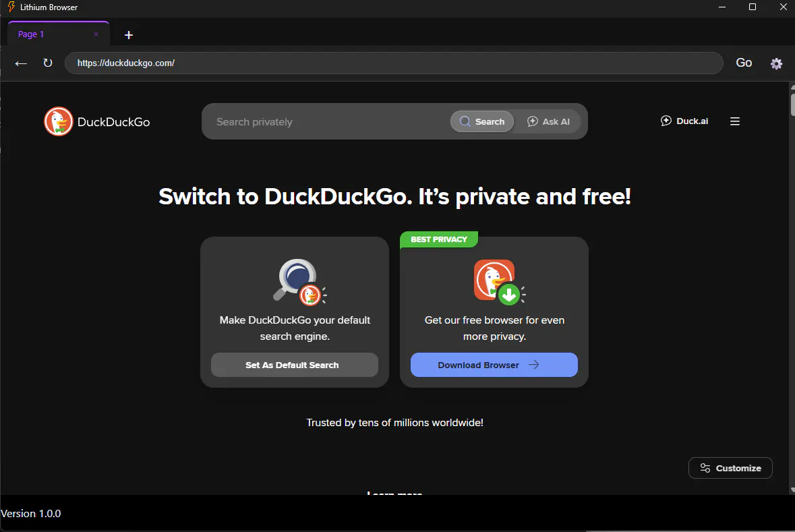Image resolution: width=795 pixels, height=532 pixels.
Task: Close the Lithium Browser window
Action: click(x=783, y=7)
